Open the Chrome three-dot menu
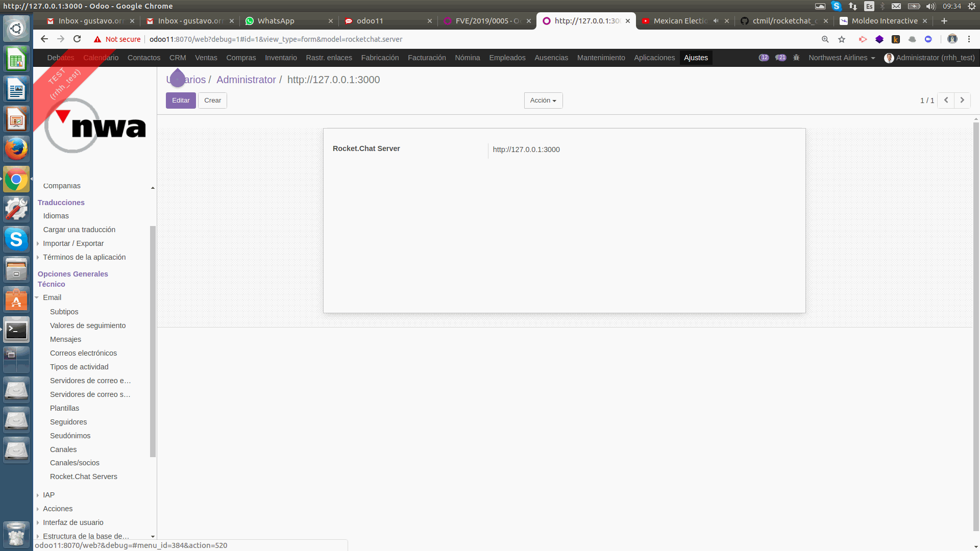 tap(969, 39)
